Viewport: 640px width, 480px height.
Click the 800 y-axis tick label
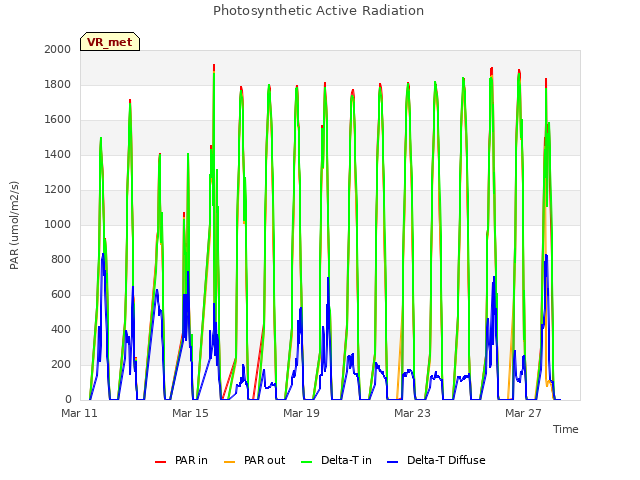click(x=61, y=260)
